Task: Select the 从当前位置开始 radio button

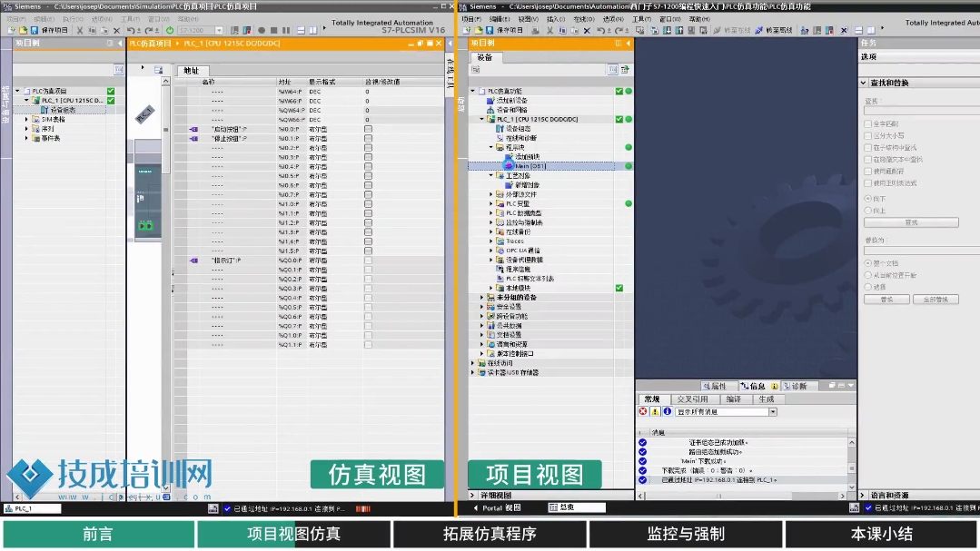Action: 867,275
